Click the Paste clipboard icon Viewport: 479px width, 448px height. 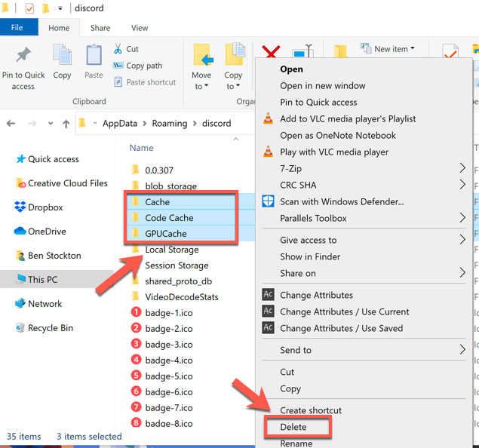coord(94,55)
